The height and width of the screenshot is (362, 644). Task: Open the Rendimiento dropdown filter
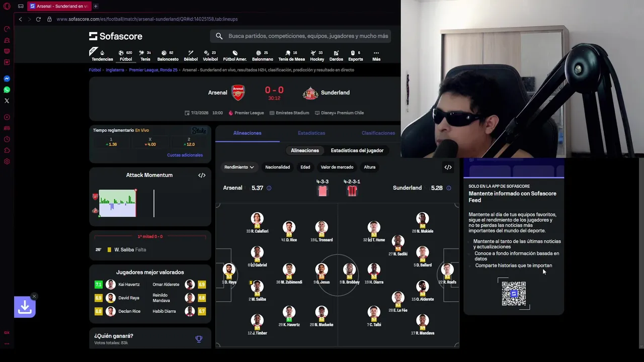(239, 167)
